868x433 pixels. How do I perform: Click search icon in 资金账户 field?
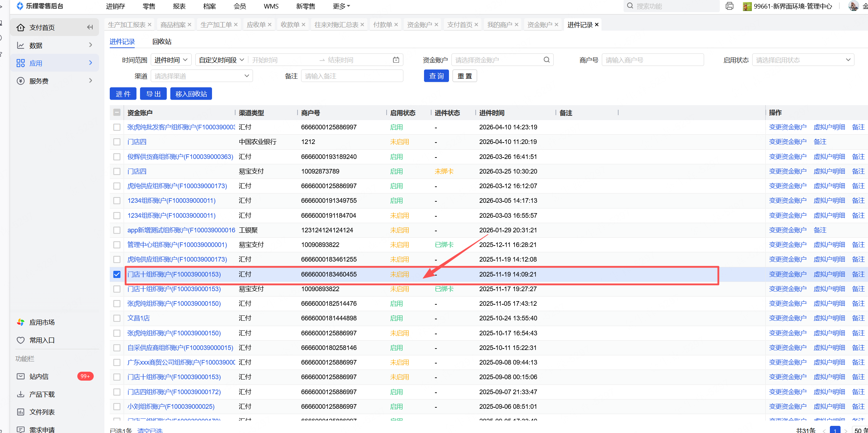[547, 60]
